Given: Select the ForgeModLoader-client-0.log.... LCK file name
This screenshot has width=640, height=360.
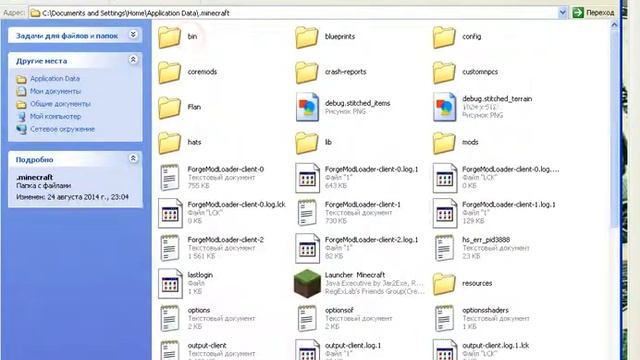Looking at the screenshot, I should (511, 169).
